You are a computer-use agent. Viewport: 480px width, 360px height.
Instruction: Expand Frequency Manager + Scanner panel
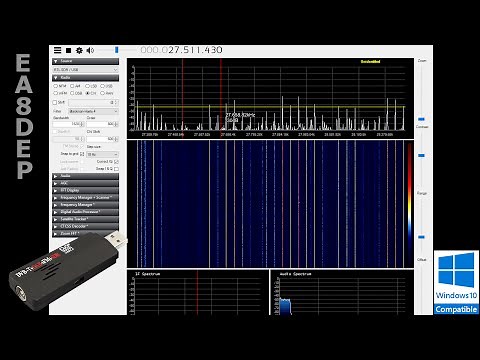click(x=86, y=198)
